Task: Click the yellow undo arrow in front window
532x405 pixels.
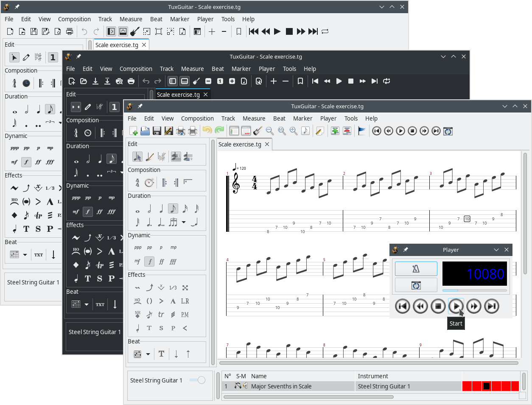Action: click(207, 131)
